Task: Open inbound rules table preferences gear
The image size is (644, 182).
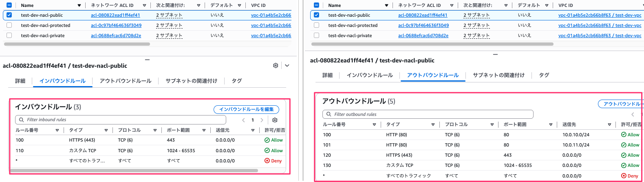Action: pyautogui.click(x=275, y=120)
